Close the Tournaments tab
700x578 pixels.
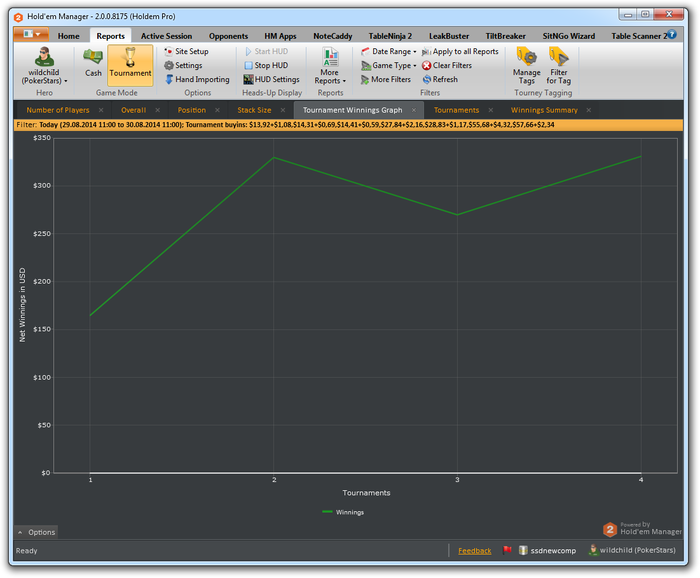[491, 110]
